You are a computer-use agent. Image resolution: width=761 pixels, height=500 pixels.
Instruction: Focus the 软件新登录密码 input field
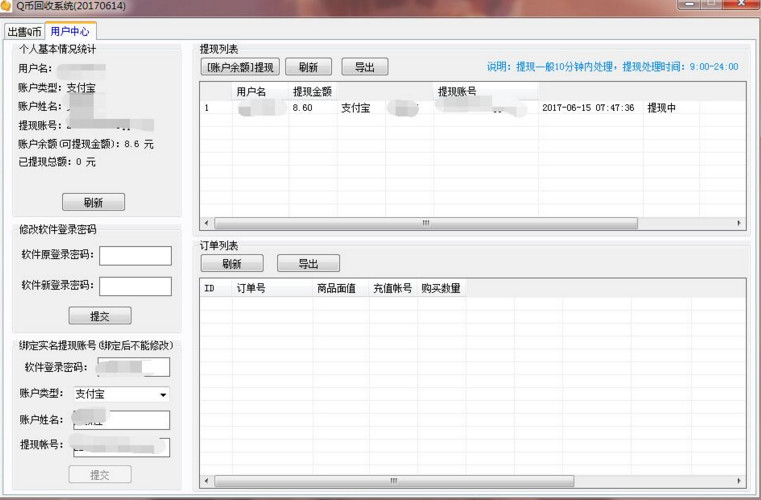[135, 286]
